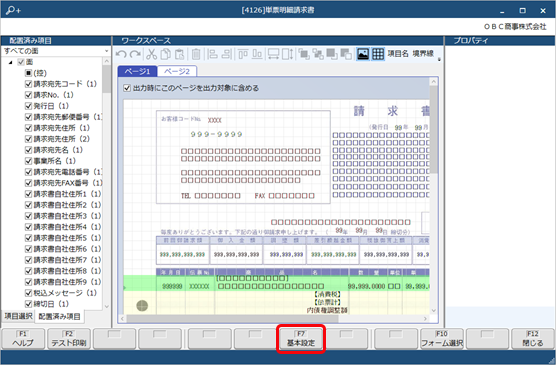The image size is (556, 365).
Task: Click workspace vertical scroll-up arrow
Action: coord(433,82)
